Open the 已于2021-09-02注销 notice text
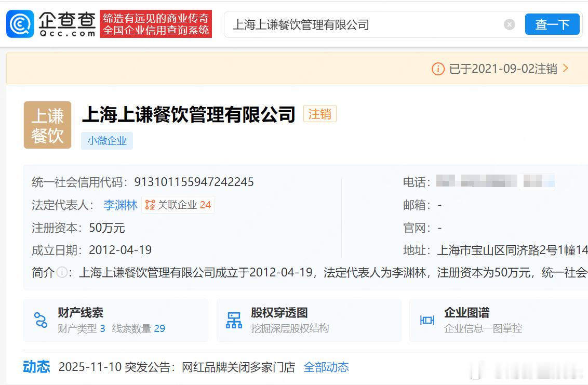Screen dimensions: 588x385 pyautogui.click(x=503, y=69)
